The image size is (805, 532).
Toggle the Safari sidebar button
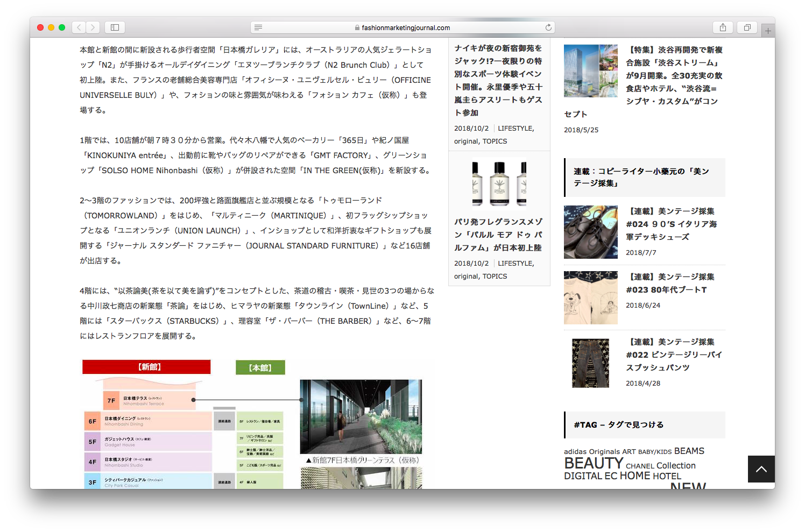115,27
